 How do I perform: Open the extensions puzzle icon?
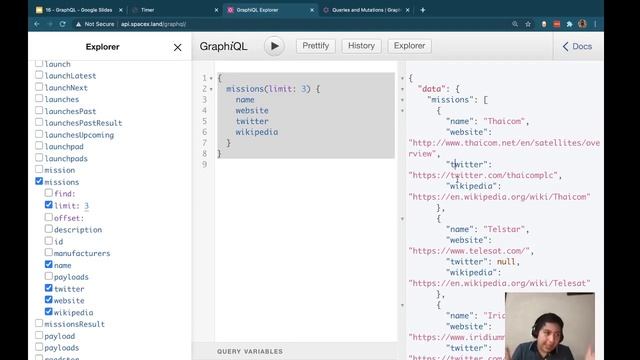click(x=569, y=24)
